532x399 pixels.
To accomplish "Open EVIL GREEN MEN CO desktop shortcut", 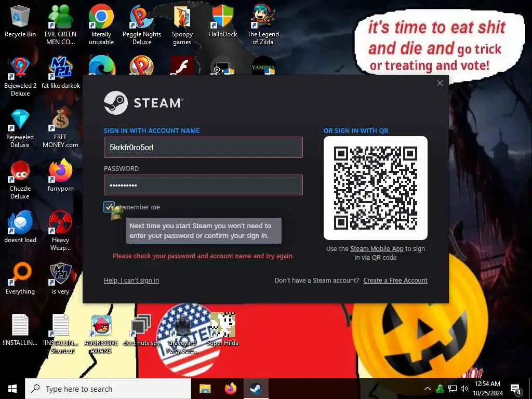I will (x=60, y=24).
